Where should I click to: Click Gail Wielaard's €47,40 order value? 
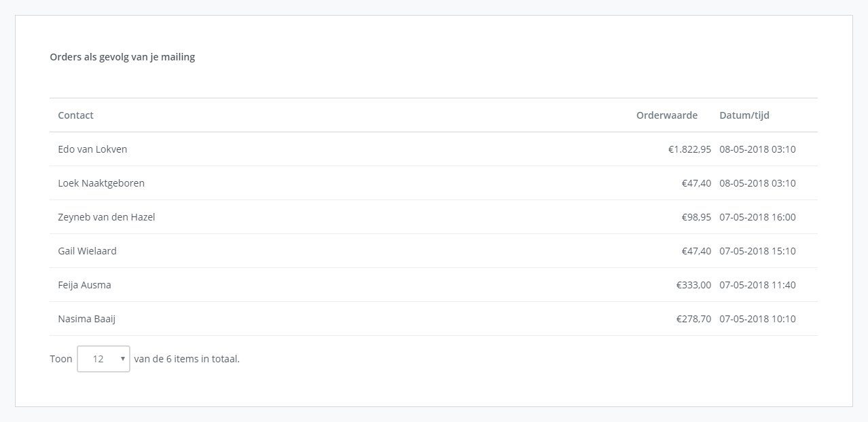pyautogui.click(x=697, y=251)
